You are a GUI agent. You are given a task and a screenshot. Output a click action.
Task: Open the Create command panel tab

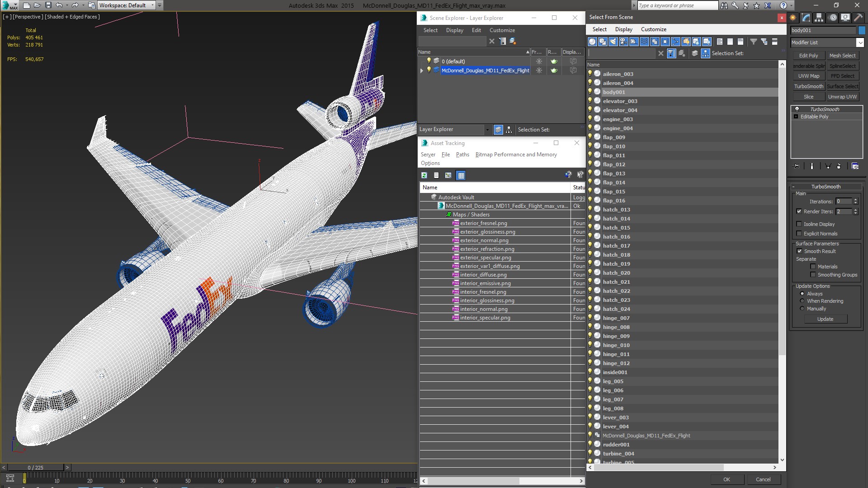[793, 18]
